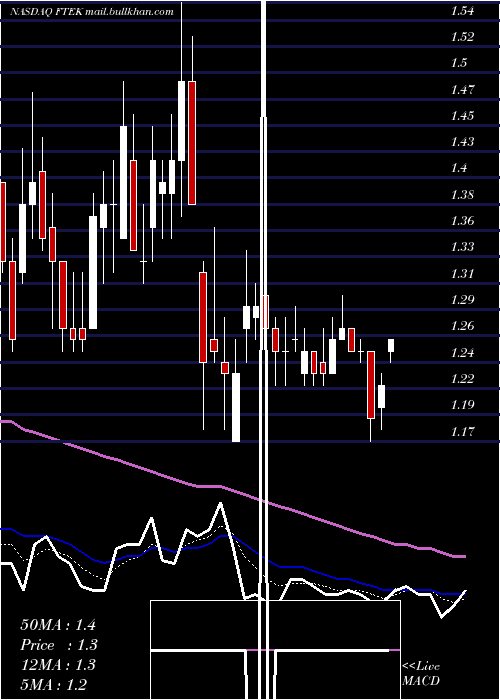Click the 1.38 price axis label
500x700 pixels.
point(462,195)
